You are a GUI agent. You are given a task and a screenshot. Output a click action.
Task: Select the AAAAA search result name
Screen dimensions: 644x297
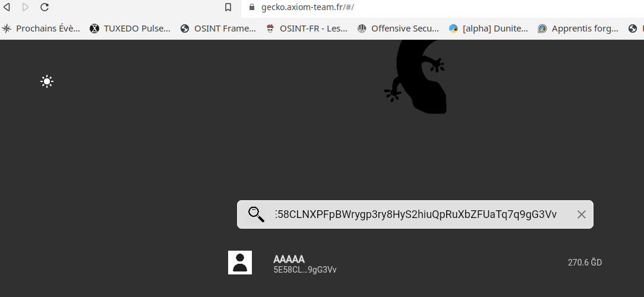(x=289, y=259)
